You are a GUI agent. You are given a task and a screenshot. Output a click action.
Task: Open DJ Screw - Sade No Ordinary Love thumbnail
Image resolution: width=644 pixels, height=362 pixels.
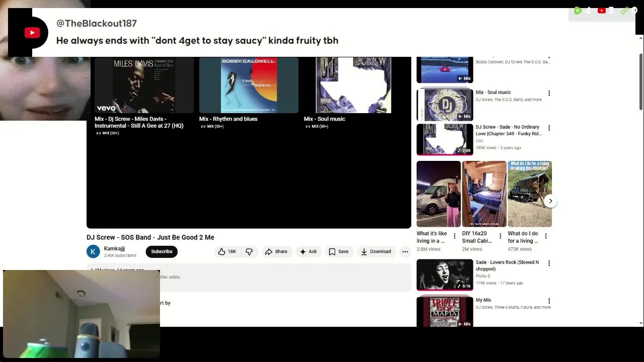[445, 139]
